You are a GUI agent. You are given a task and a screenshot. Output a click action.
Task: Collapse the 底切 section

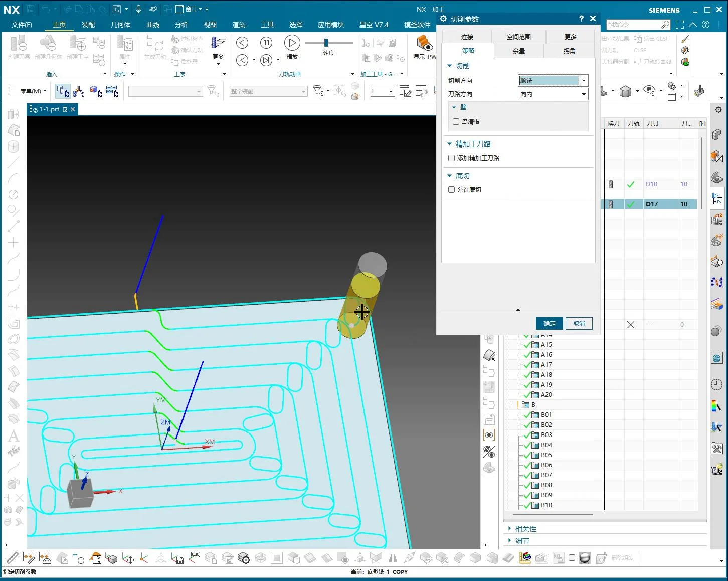(449, 175)
